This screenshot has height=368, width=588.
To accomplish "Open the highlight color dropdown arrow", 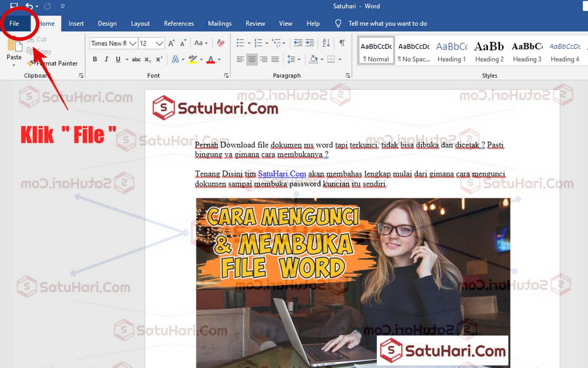I will pos(201,59).
